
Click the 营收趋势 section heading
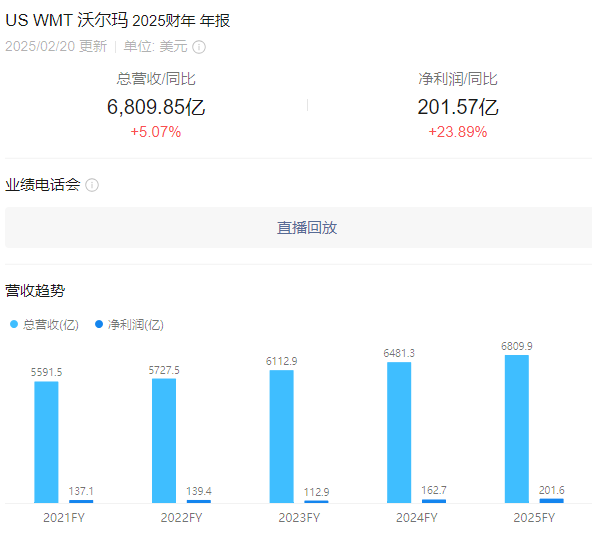[35, 291]
